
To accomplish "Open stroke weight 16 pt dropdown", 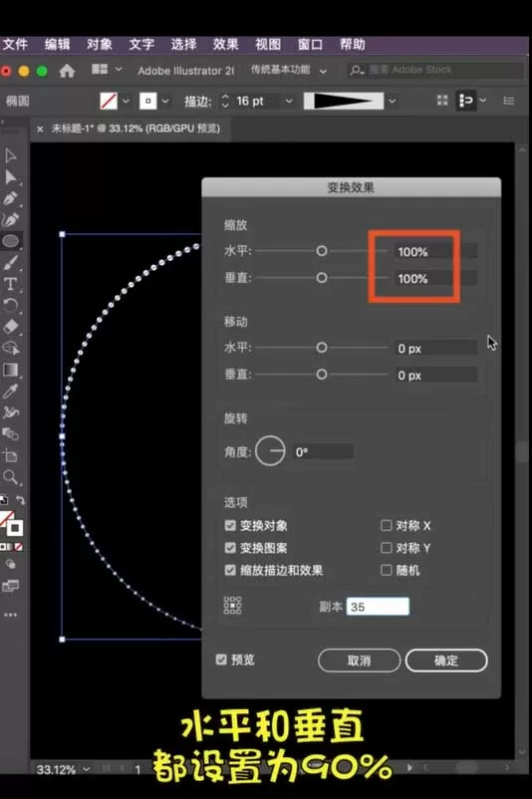I will tap(289, 101).
